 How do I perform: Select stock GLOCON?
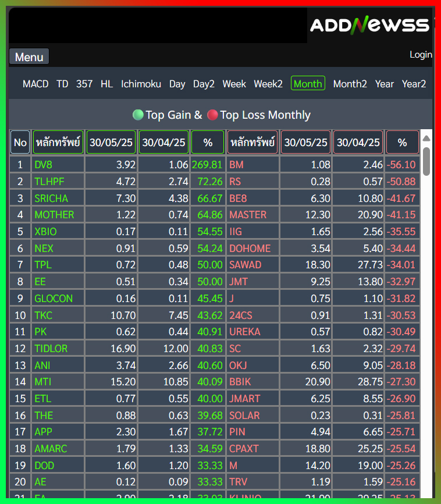click(x=54, y=299)
